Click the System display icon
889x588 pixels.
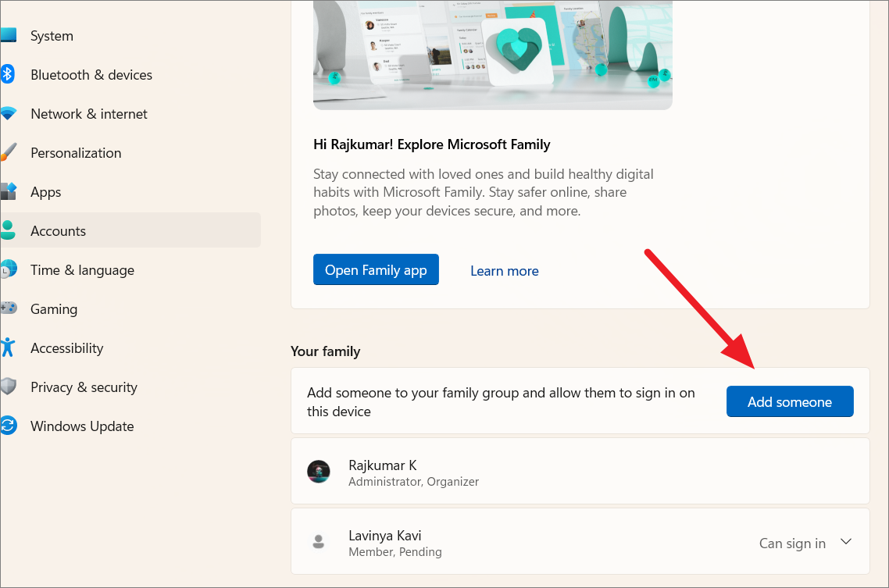point(8,36)
